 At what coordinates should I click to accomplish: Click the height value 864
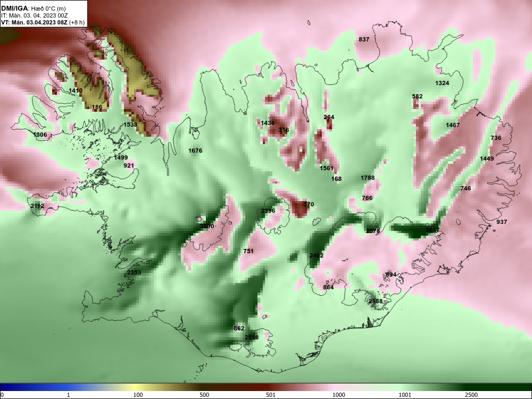328,287
